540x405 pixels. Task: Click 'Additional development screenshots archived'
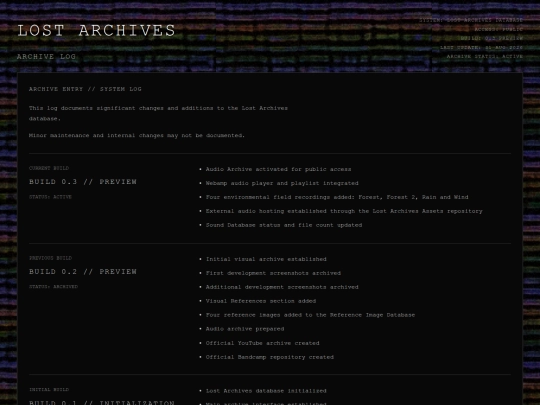pyautogui.click(x=282, y=287)
